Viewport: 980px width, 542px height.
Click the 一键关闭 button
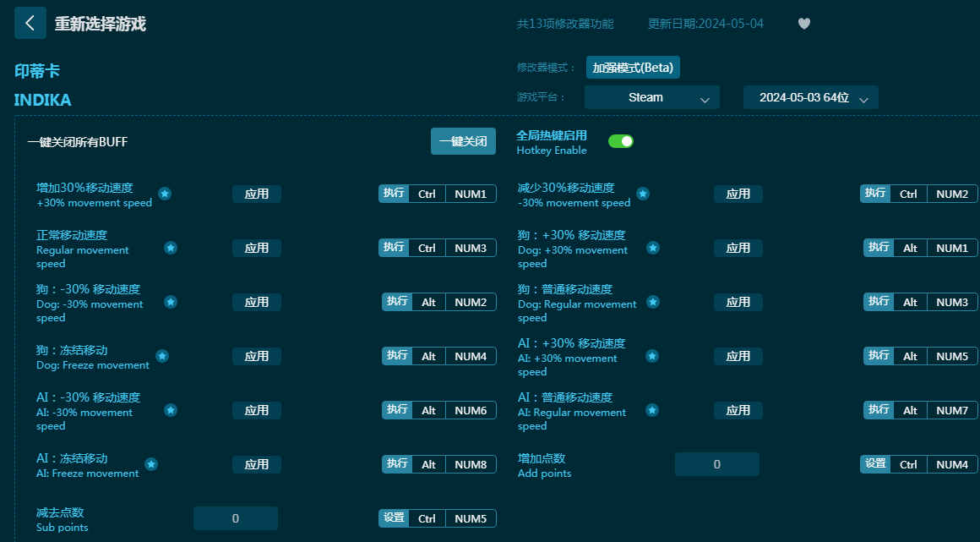[x=463, y=141]
